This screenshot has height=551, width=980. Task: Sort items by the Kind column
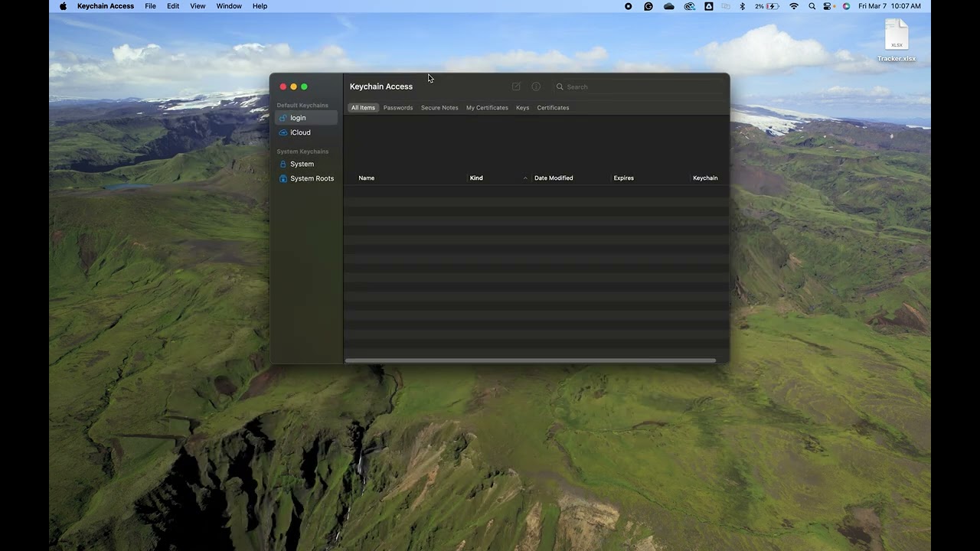[x=476, y=178]
